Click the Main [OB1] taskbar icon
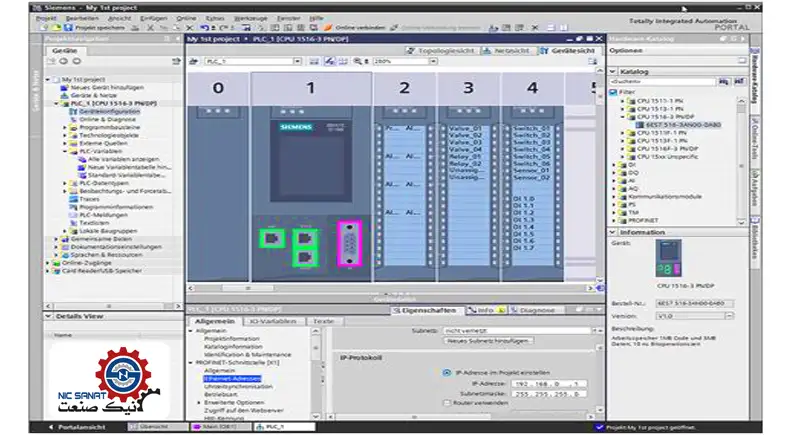 pyautogui.click(x=197, y=426)
